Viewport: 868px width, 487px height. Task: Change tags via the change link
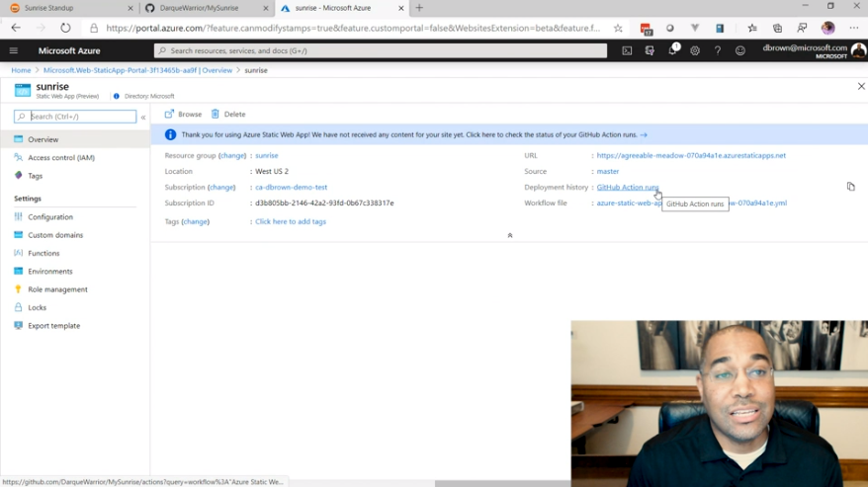tap(196, 221)
